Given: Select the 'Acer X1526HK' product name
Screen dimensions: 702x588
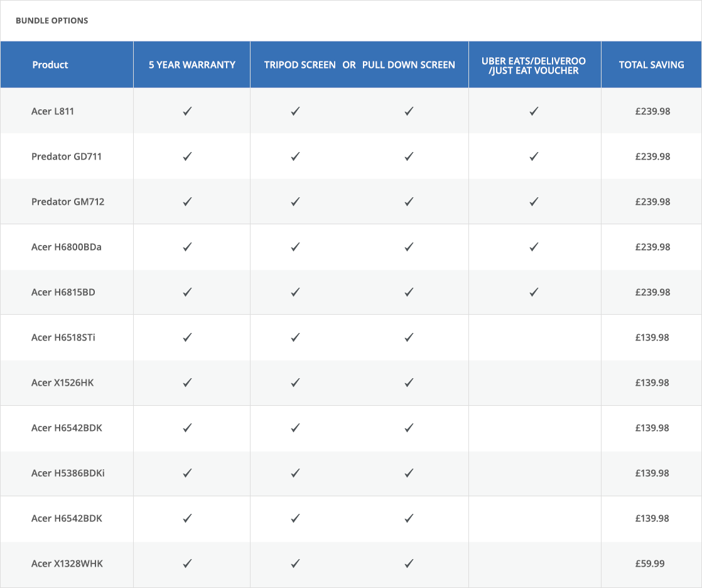Looking at the screenshot, I should 63,383.
